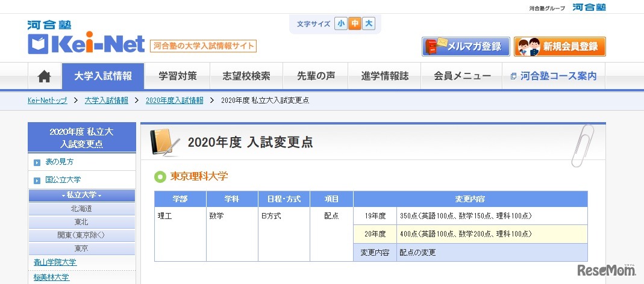This screenshot has width=644, height=284.
Task: Open the 志望校検索 tab
Action: (246, 76)
